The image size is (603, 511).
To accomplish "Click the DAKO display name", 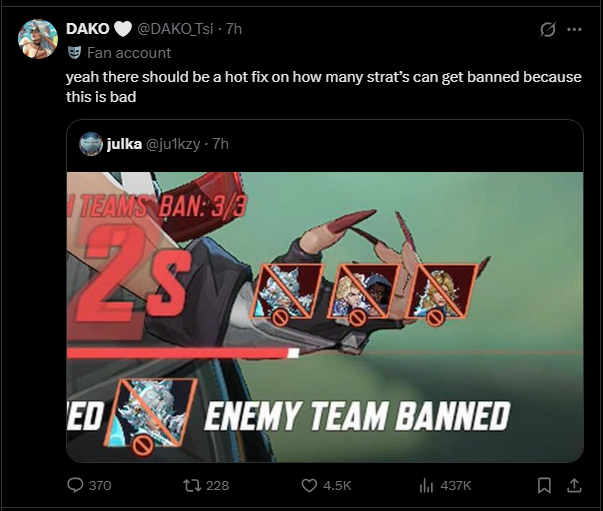I will coord(87,29).
